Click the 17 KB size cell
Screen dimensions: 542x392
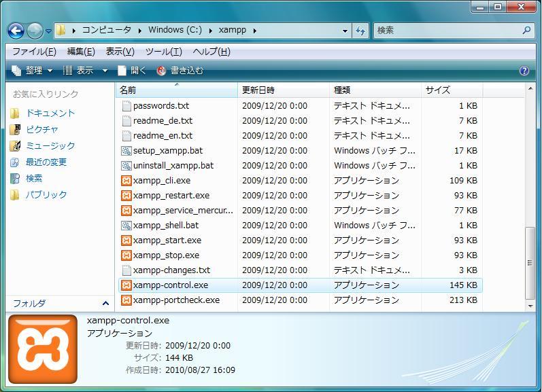(466, 151)
